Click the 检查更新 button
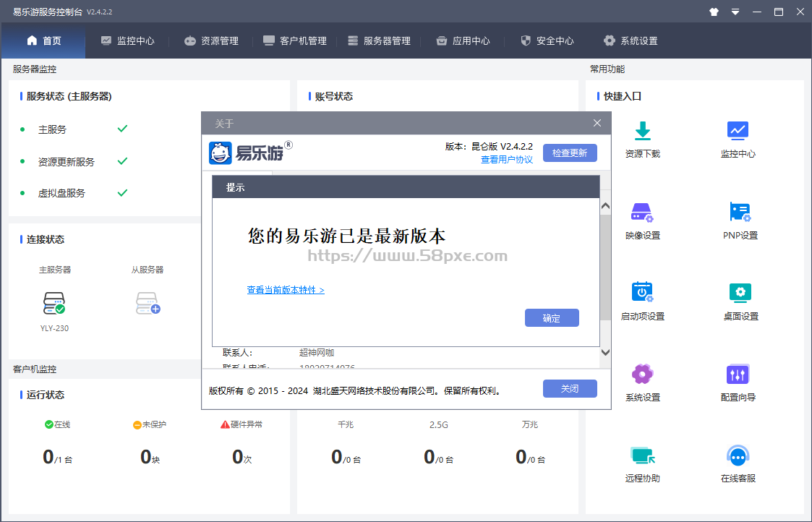 [x=570, y=153]
